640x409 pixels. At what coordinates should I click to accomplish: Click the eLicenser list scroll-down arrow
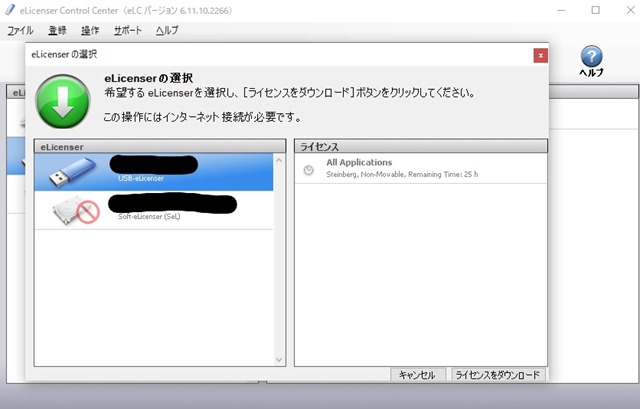280,359
